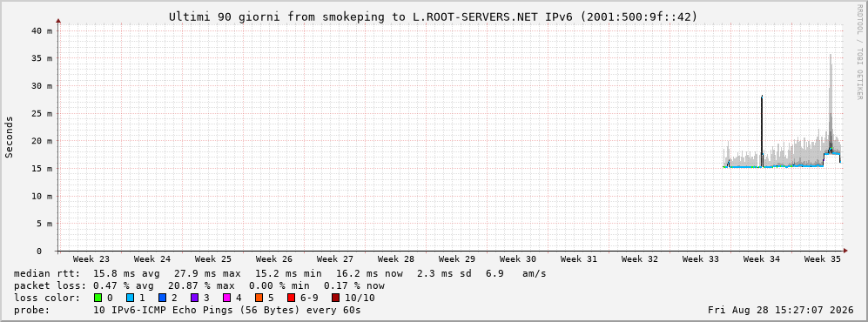Click the timestamp Fri Aug 28 15:27:07 2026
Viewport: 868px width, 322px height.
[781, 310]
